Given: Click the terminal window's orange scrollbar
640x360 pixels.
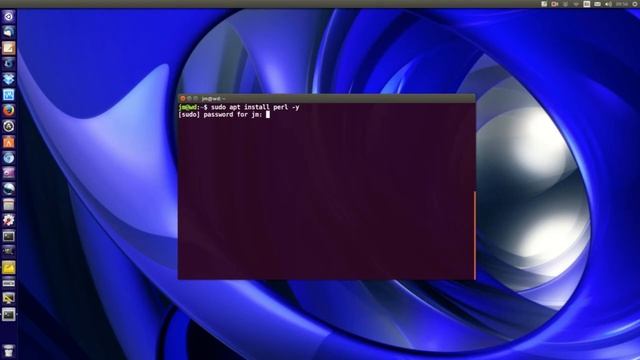Looking at the screenshot, I should (x=475, y=235).
